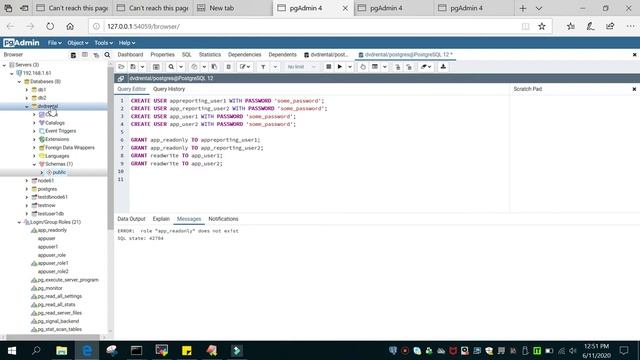640x360 pixels.
Task: Click Microsoft Edge icon in taskbar
Action: 87,350
